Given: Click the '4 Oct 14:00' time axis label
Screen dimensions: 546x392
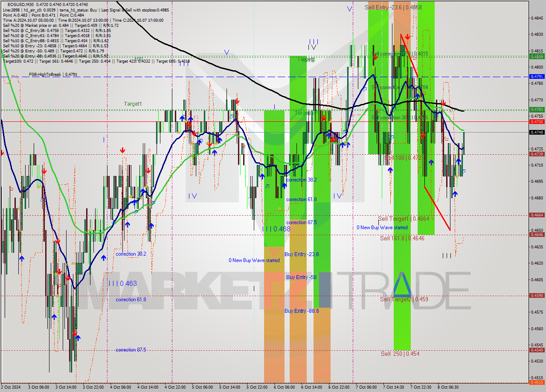Looking at the screenshot, I should (148, 387).
